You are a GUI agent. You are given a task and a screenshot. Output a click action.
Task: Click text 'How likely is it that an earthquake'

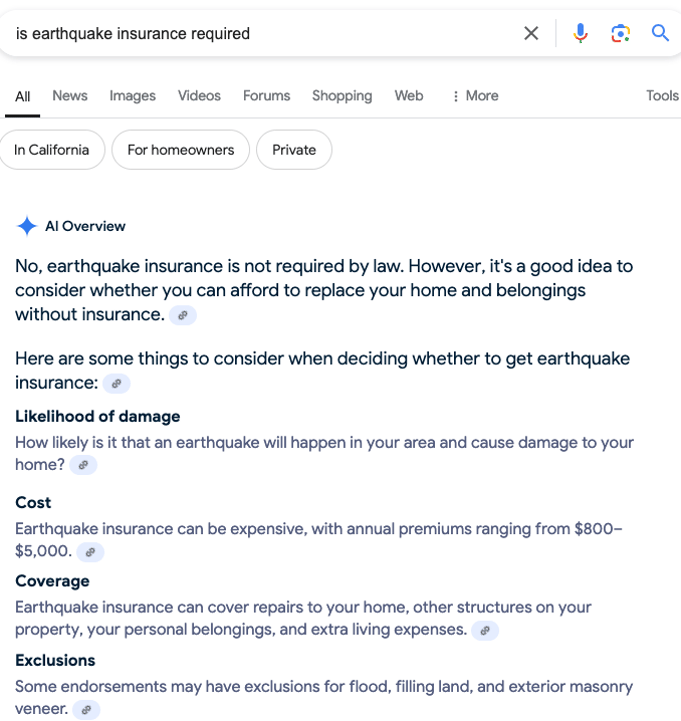click(324, 453)
